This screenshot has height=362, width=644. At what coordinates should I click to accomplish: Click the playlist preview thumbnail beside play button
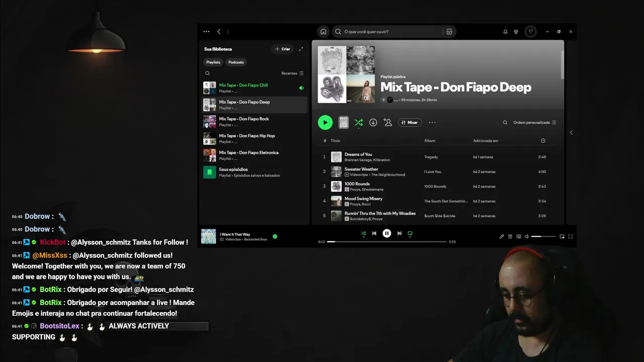point(344,122)
